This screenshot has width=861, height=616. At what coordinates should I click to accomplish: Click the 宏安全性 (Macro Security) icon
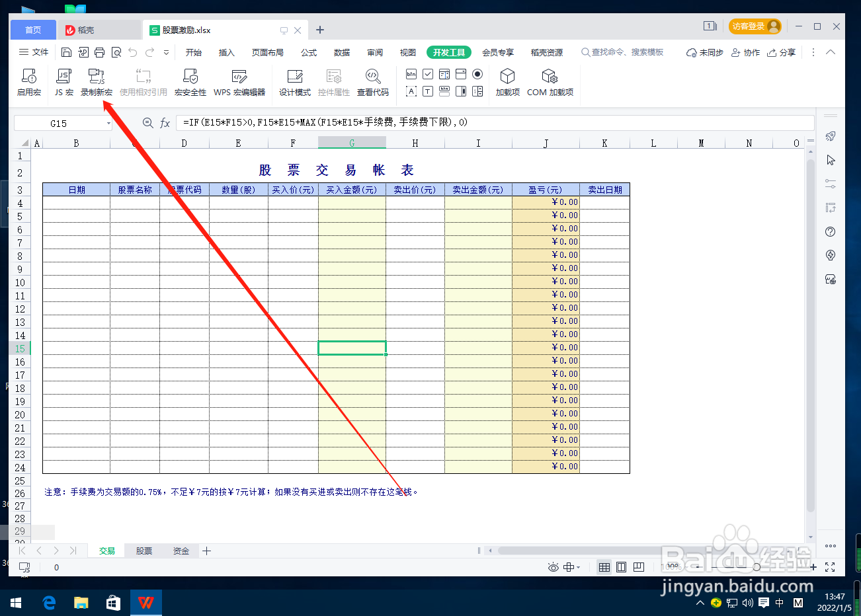coord(190,82)
